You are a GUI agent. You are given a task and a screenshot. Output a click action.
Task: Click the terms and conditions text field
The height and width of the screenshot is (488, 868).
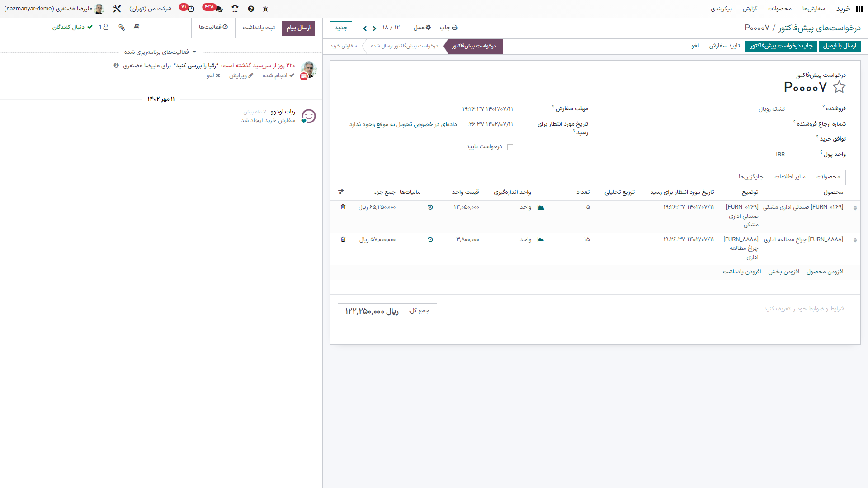[800, 309]
